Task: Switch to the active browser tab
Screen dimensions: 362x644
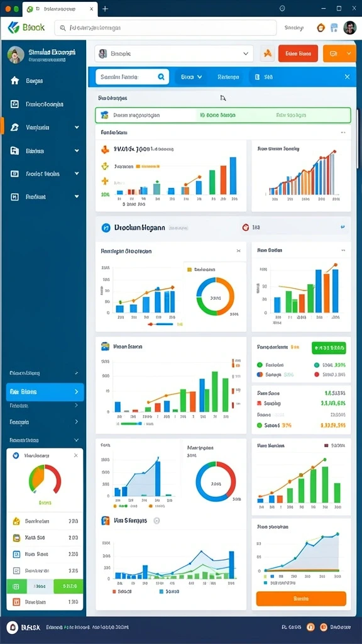Action: pyautogui.click(x=60, y=9)
